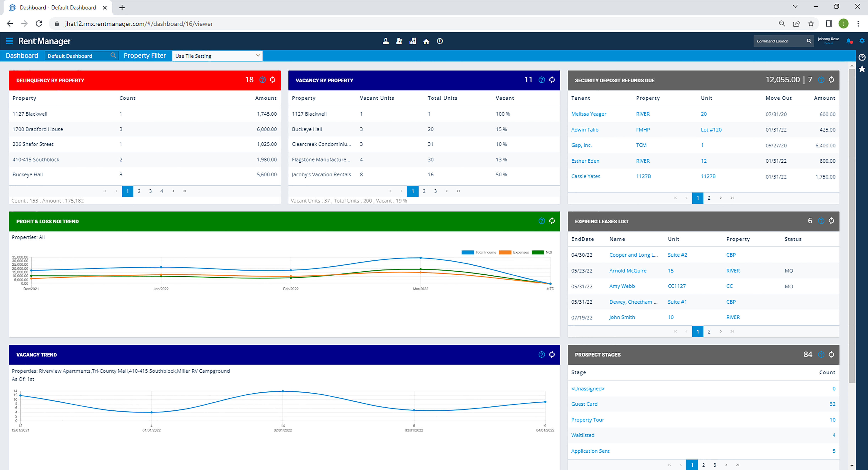This screenshot has height=470, width=868.
Task: Open the Default Dashboard selector search
Action: [113, 55]
